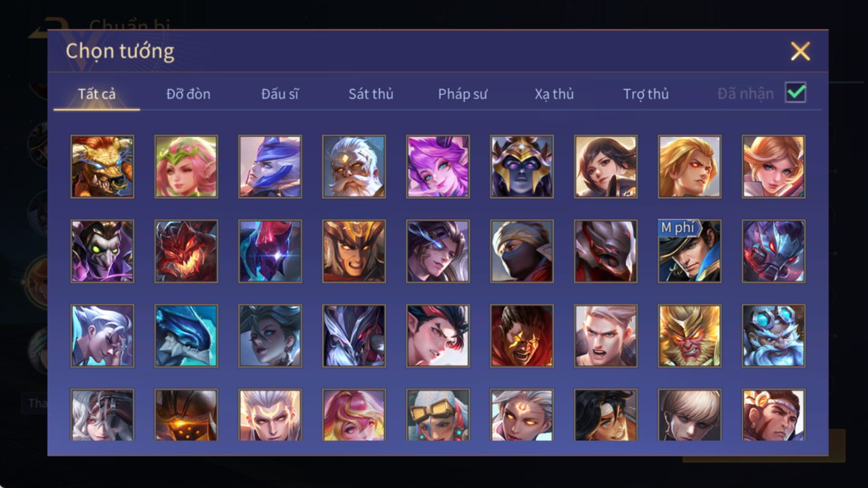Viewport: 868px width, 488px height.
Task: Close the "Chọn tướng" dialog
Action: (x=800, y=51)
